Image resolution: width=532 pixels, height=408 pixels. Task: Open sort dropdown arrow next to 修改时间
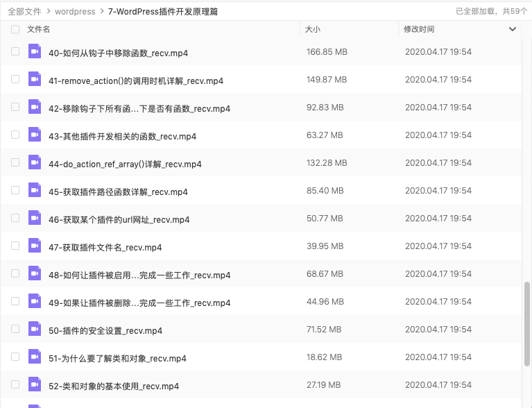[x=513, y=29]
